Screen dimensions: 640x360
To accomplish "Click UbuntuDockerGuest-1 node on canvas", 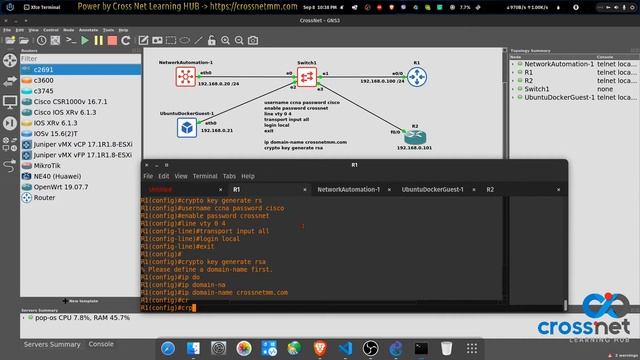I will 187,128.
